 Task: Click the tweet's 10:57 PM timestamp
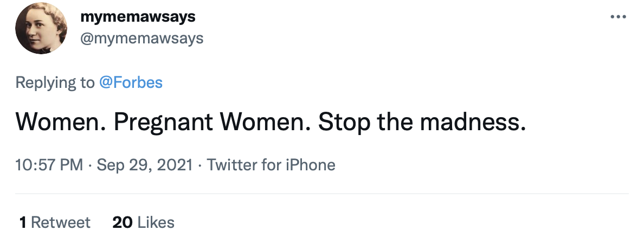[49, 164]
